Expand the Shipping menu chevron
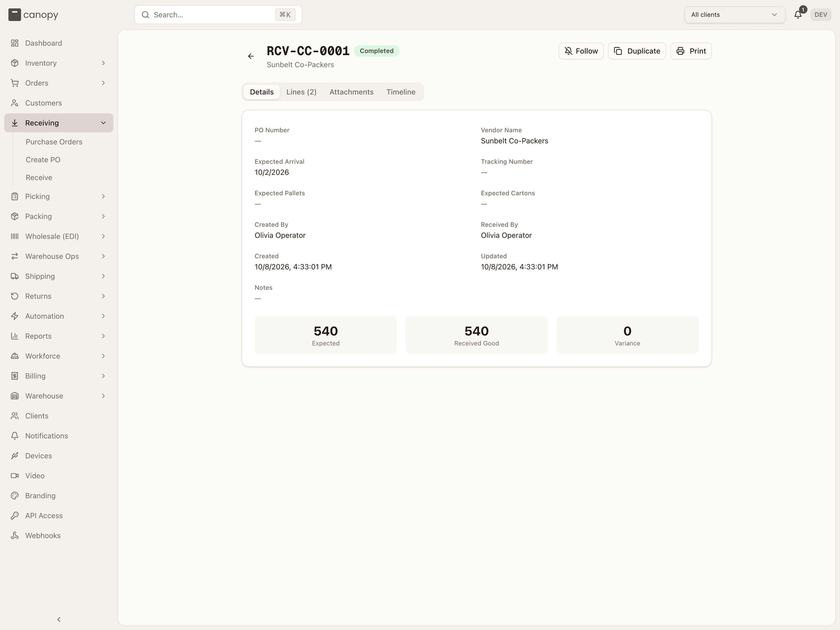840x630 pixels. click(x=103, y=276)
